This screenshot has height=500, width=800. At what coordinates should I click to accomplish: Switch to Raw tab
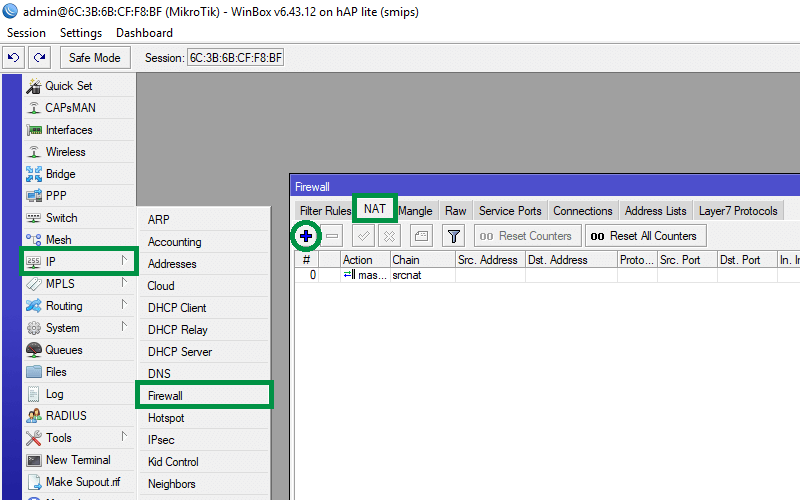pos(455,211)
